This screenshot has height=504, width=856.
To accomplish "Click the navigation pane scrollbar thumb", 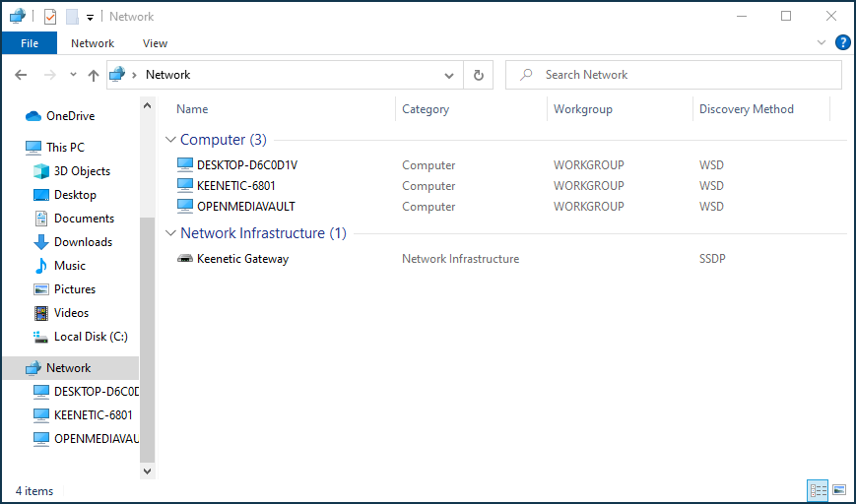I will click(x=148, y=340).
